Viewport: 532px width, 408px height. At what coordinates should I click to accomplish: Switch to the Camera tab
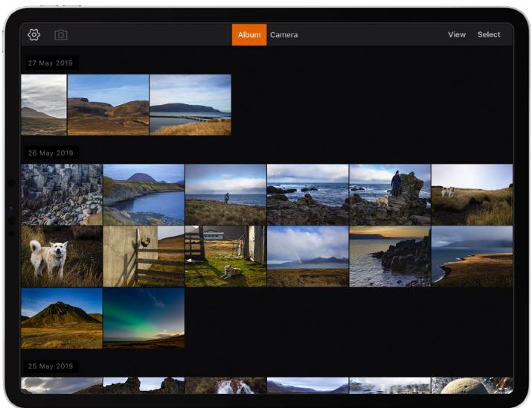tap(284, 35)
